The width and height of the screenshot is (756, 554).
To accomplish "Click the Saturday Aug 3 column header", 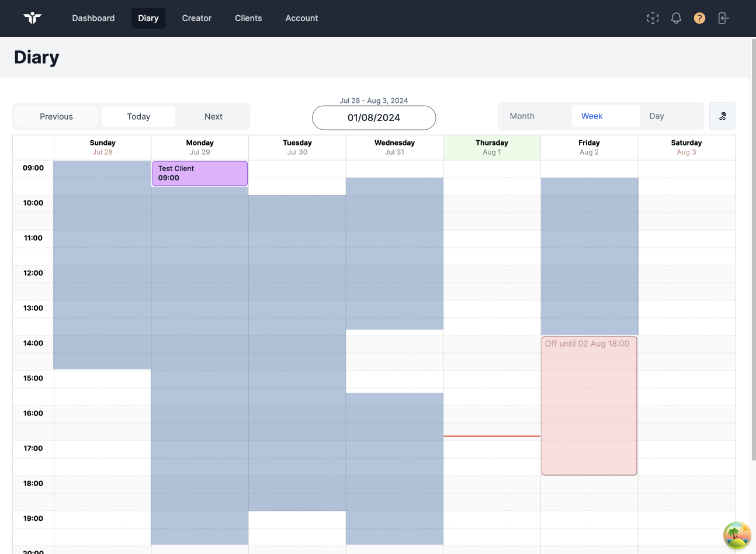I will pos(686,147).
